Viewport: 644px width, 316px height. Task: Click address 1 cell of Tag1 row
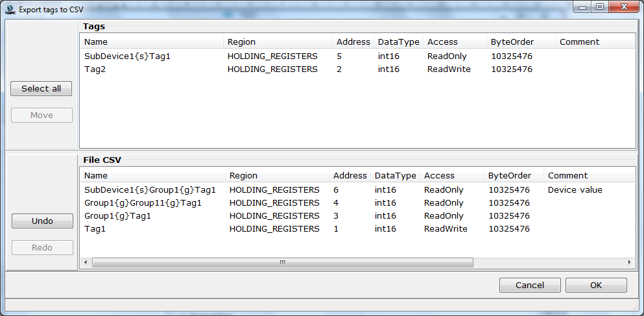[336, 229]
